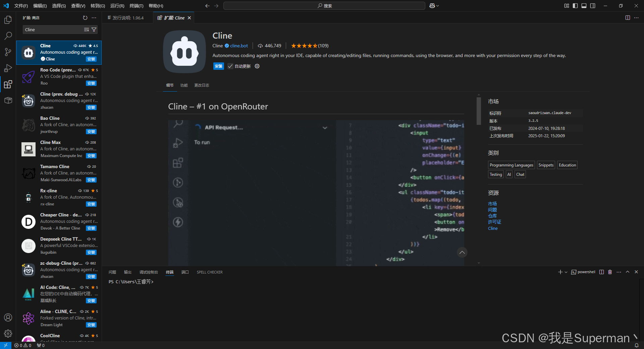Clear extensions search results icon
This screenshot has width=644, height=349.
[x=87, y=30]
